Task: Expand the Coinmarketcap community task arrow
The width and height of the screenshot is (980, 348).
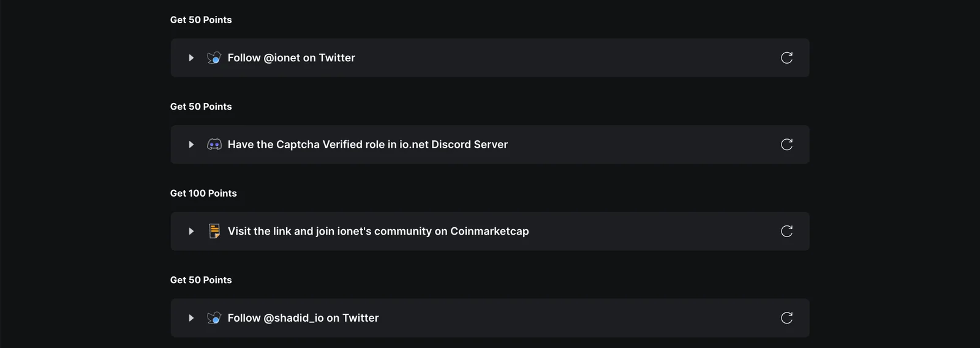Action: point(191,231)
